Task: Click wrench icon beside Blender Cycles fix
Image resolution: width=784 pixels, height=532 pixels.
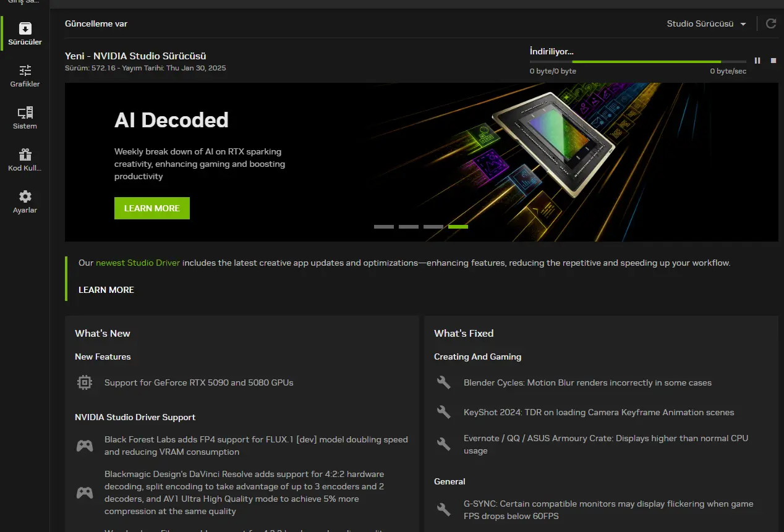Action: 444,382
